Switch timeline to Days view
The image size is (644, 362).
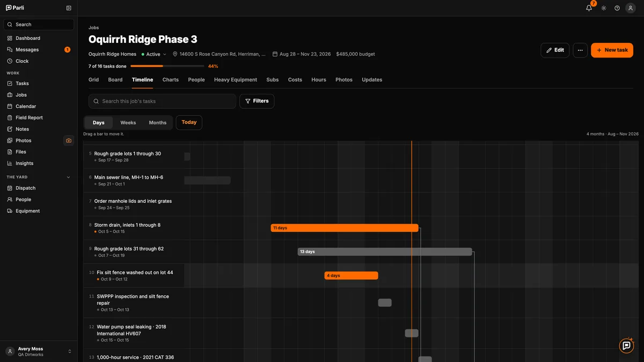99,123
